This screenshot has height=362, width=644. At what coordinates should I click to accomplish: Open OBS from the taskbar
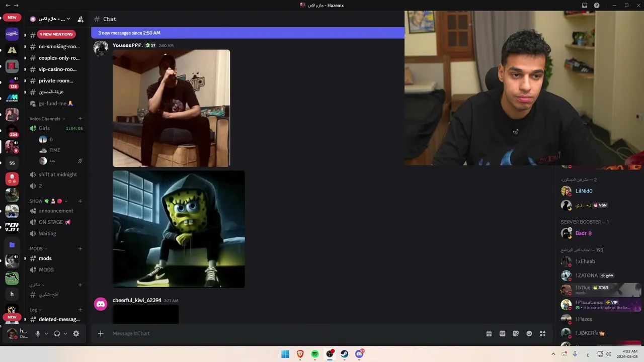[330, 354]
